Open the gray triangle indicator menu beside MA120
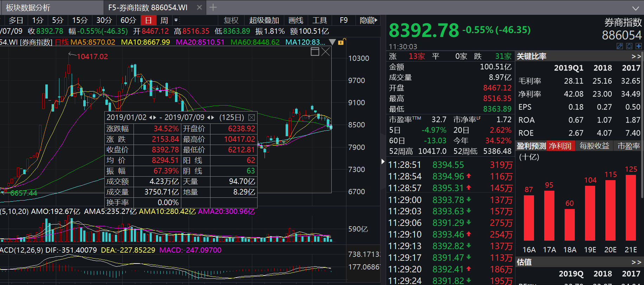Image resolution: width=644 pixels, height=285 pixels. 332,42
